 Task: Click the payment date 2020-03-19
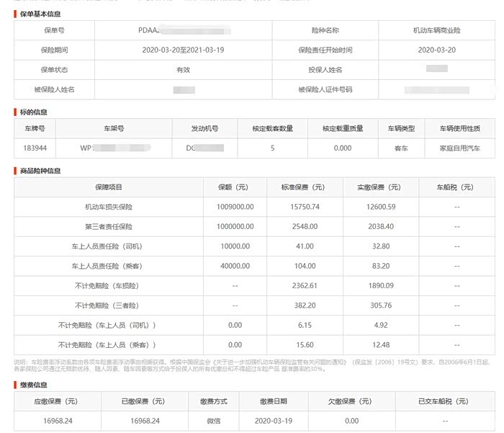point(273,421)
